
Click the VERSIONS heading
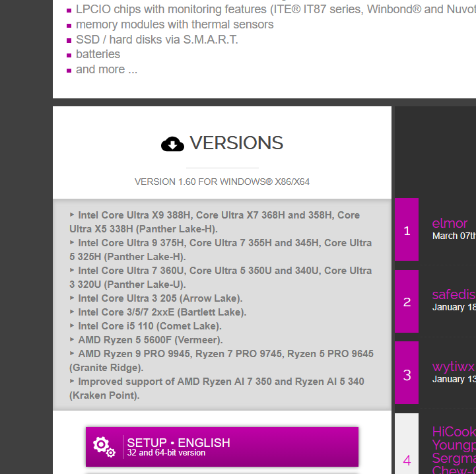(x=236, y=143)
